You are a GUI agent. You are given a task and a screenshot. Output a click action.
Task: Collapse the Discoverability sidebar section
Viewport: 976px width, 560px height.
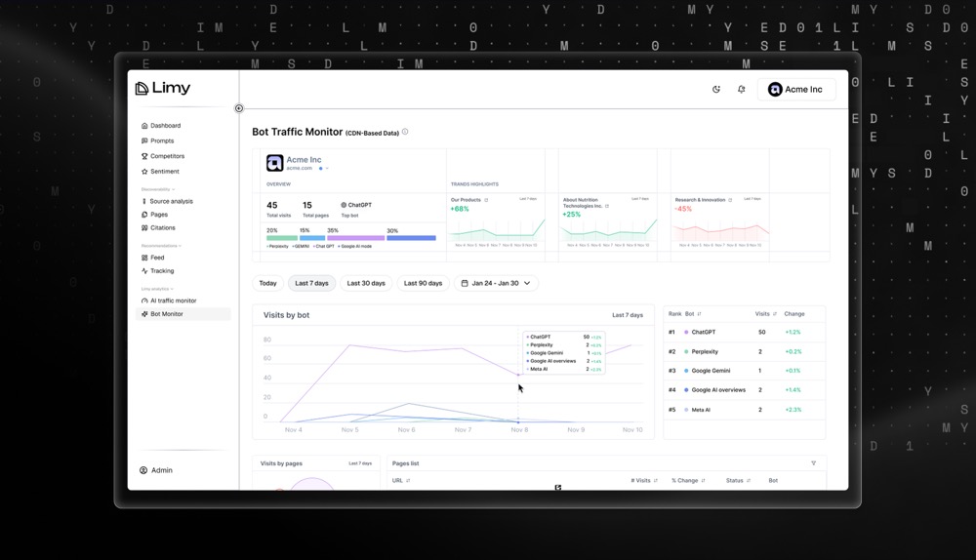174,189
